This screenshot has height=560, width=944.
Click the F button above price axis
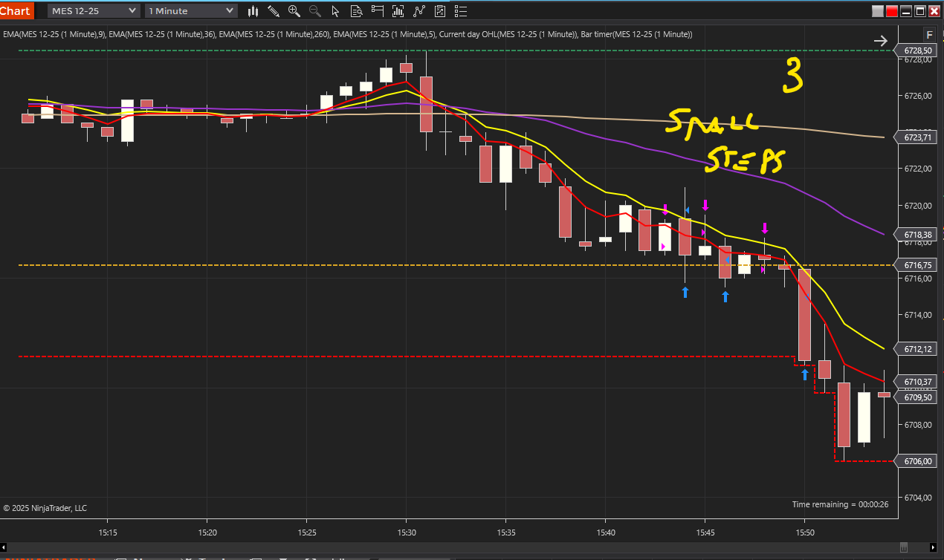[929, 35]
